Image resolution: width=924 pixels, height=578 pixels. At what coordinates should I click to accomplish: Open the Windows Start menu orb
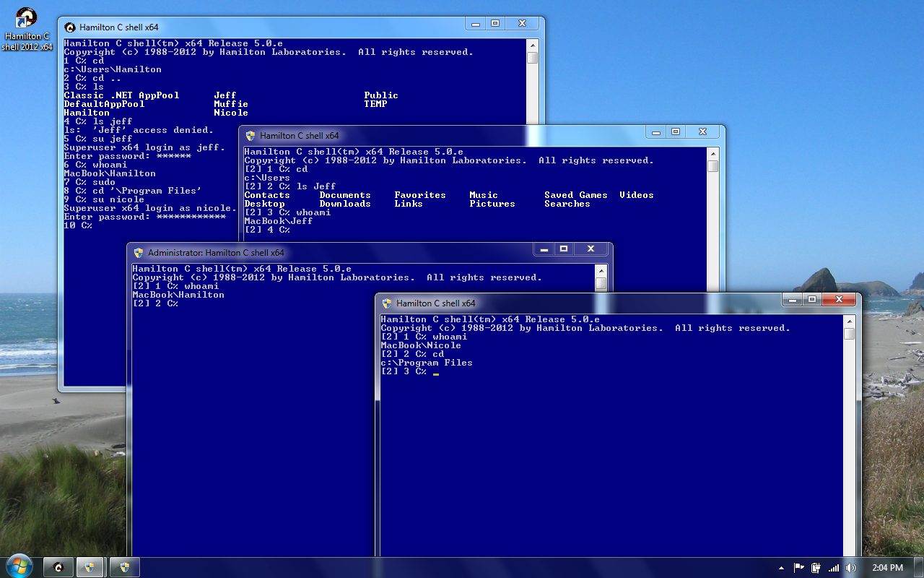click(18, 566)
